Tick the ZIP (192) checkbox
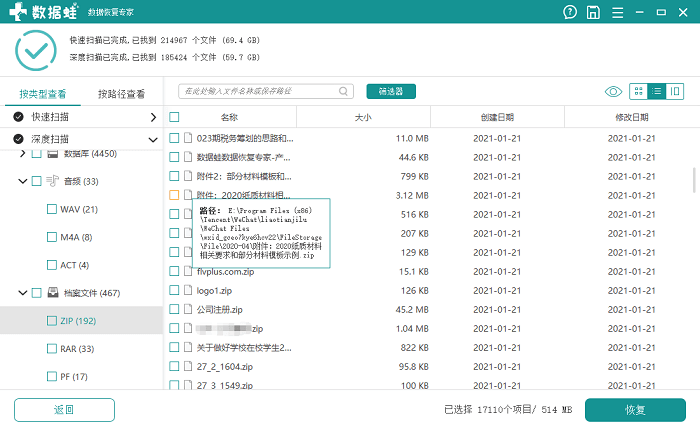The image size is (700, 437). point(52,320)
